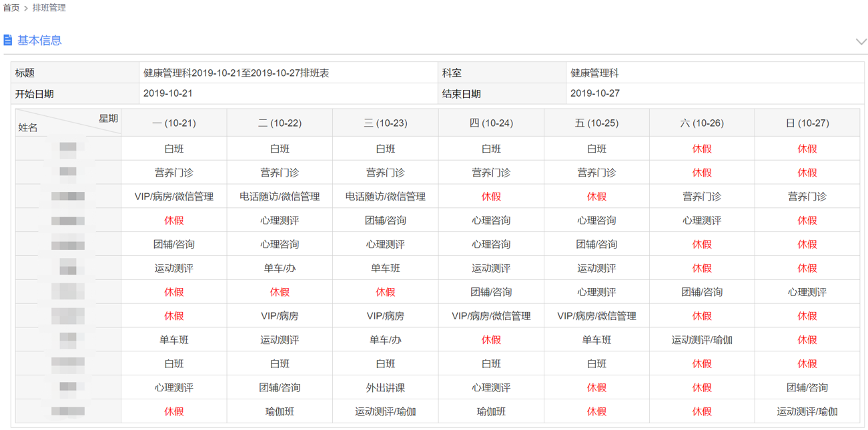This screenshot has width=868, height=430.
Task: Click Tuesday's 电话随访/微信管理 cell
Action: [280, 197]
